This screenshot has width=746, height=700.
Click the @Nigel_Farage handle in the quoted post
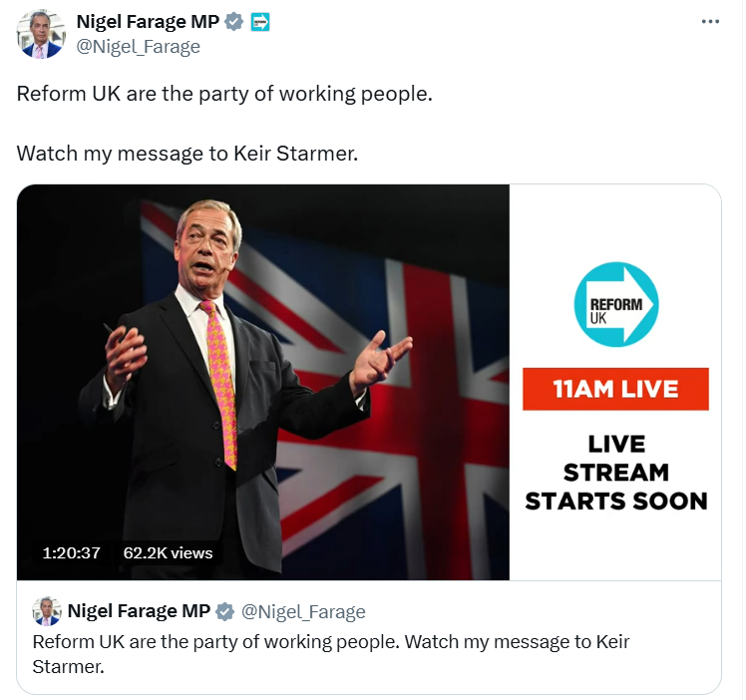(x=304, y=611)
